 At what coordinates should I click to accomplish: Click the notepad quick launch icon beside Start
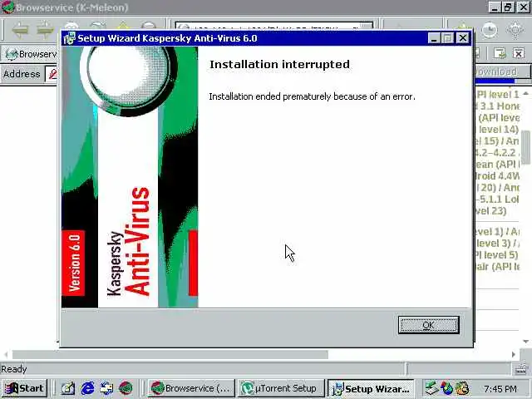(68, 388)
